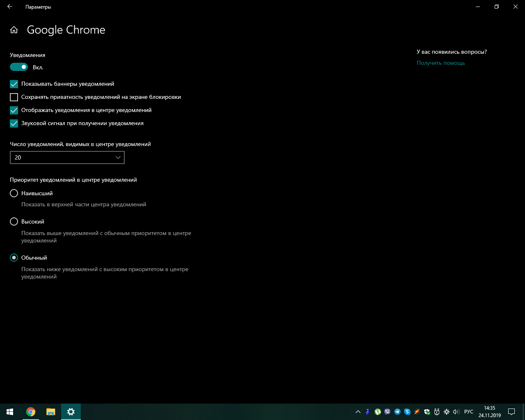This screenshot has height=420, width=525.
Task: Click the Параметры window title text
Action: click(38, 7)
